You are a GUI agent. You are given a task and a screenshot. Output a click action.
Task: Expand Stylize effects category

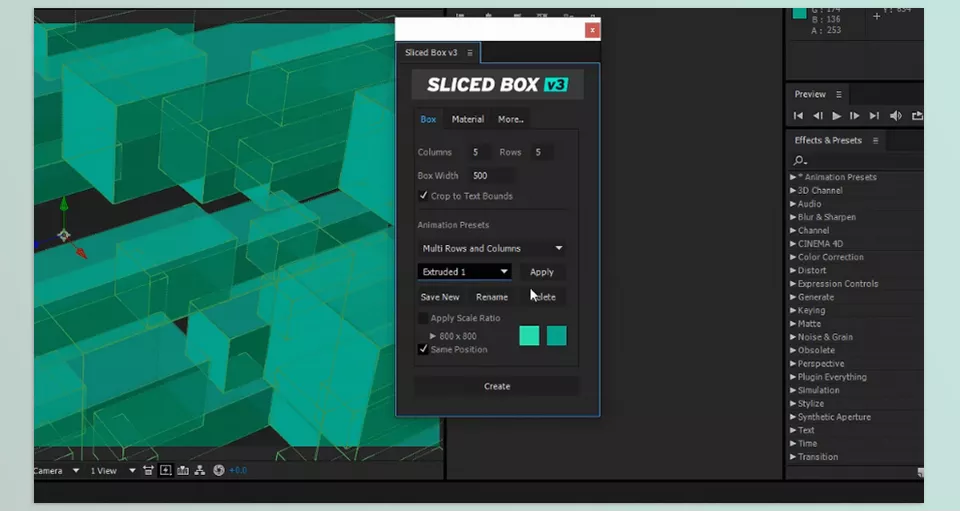[793, 403]
